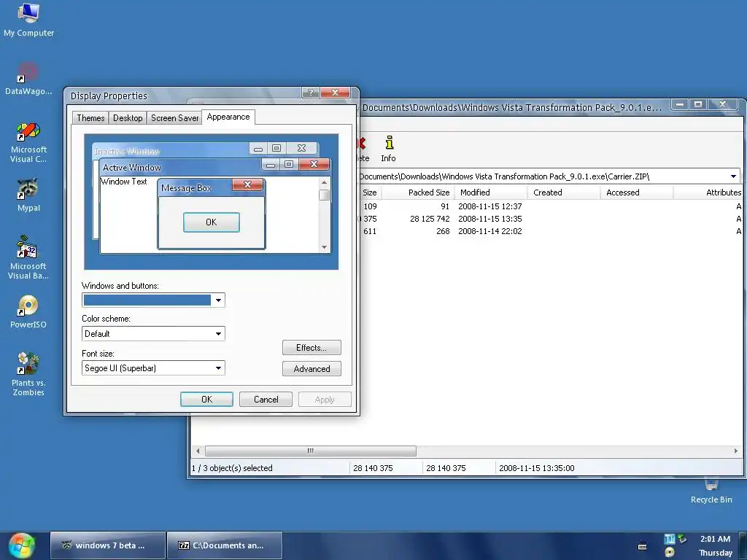747x560 pixels.
Task: Select the PowerISO desktop icon
Action: pos(28,312)
